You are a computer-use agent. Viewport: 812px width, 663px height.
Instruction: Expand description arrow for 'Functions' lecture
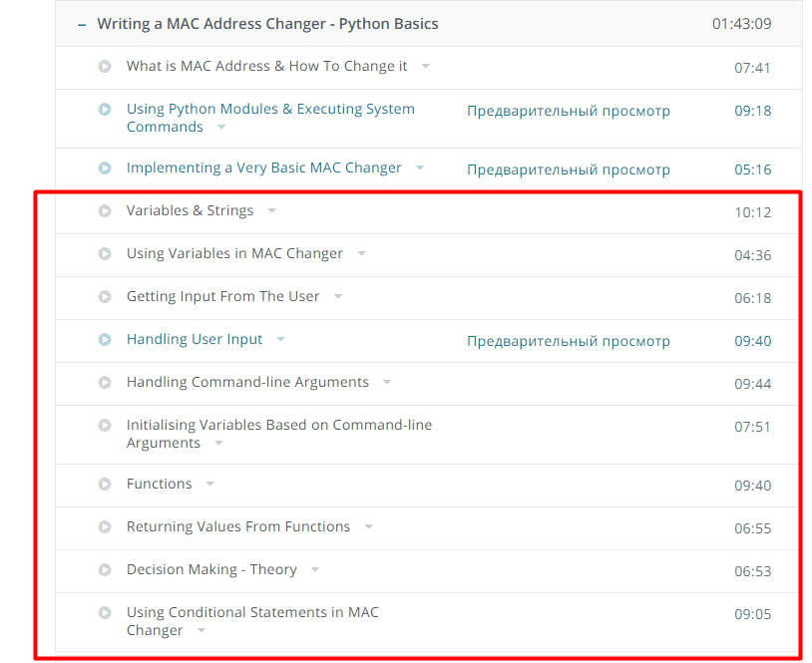tap(209, 485)
